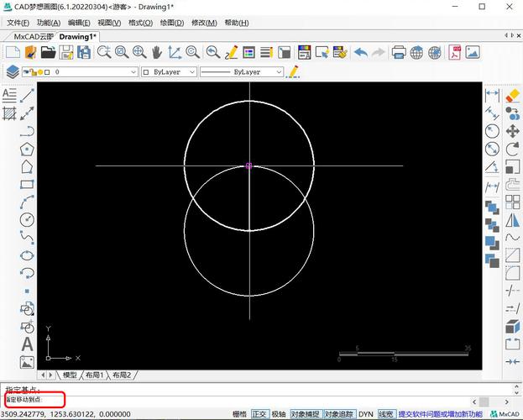Click 提交软件问题或增加新功能 link

tap(440, 414)
